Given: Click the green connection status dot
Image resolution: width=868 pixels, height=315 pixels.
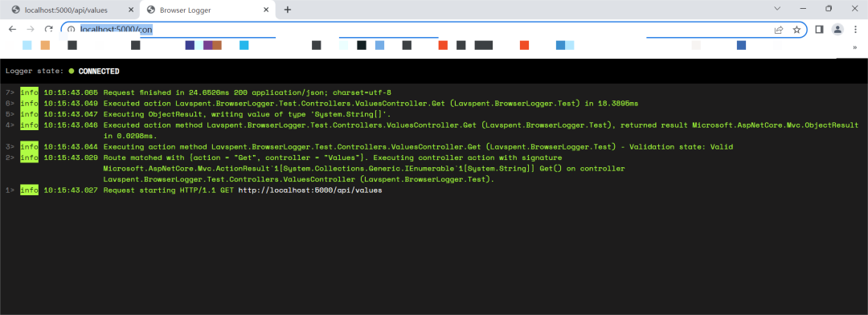Looking at the screenshot, I should [x=72, y=72].
